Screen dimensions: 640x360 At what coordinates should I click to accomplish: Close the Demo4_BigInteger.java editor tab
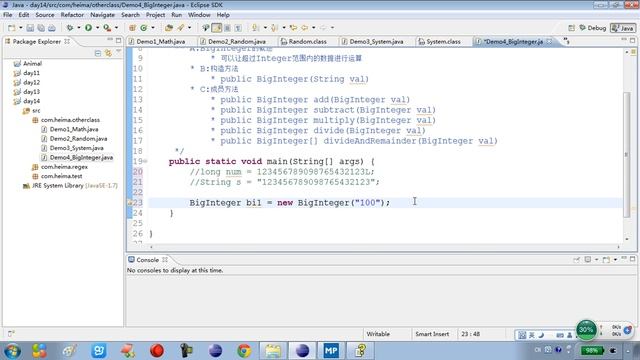coord(549,41)
